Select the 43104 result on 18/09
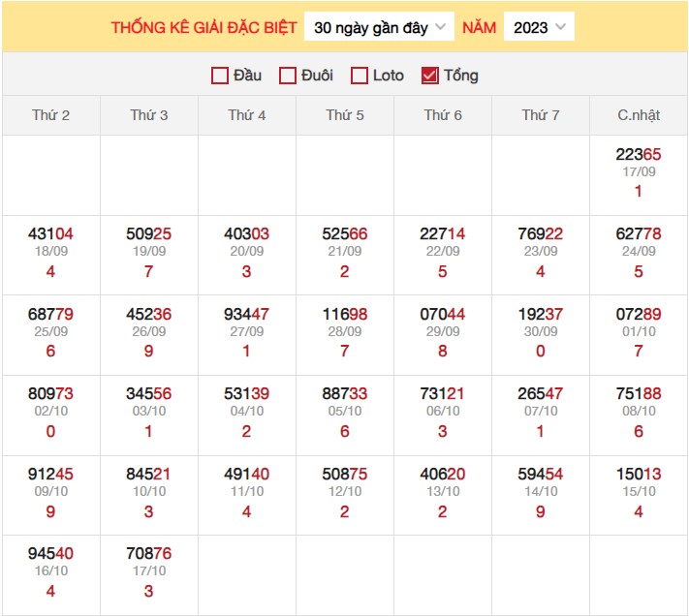The height and width of the screenshot is (616, 689). pyautogui.click(x=51, y=233)
